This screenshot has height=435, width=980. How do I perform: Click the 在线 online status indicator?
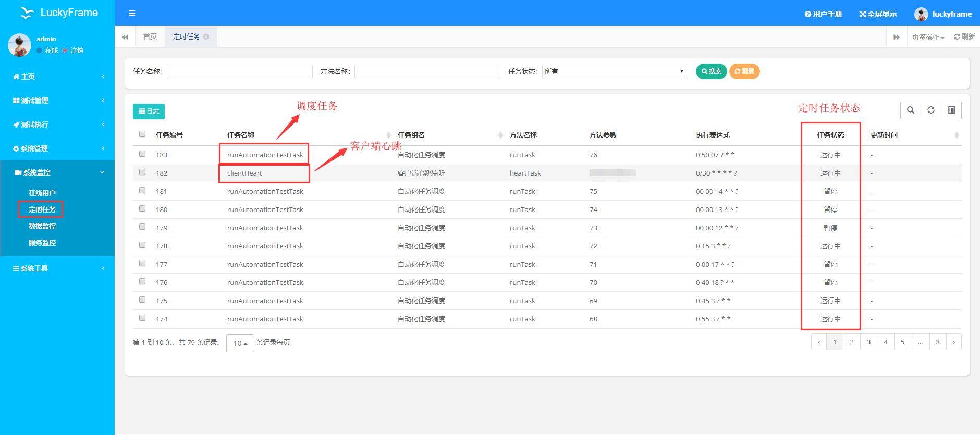(x=47, y=51)
